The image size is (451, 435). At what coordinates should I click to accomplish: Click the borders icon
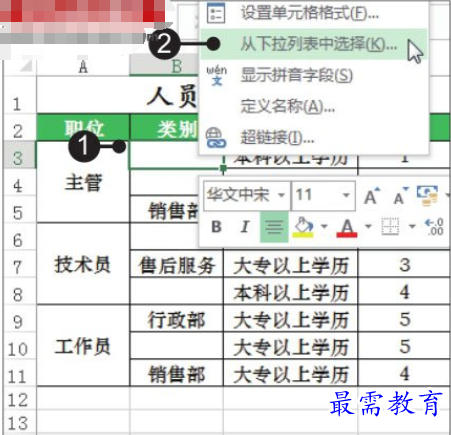click(390, 227)
